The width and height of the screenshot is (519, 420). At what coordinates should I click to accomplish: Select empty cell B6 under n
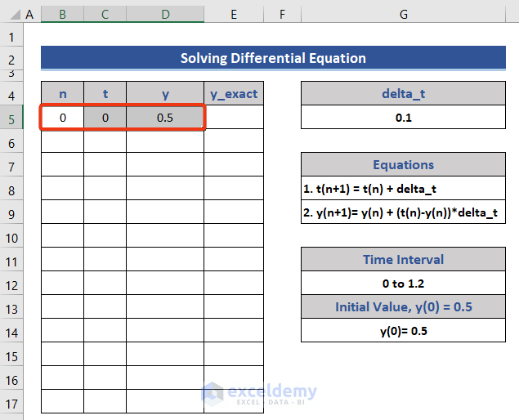click(63, 141)
